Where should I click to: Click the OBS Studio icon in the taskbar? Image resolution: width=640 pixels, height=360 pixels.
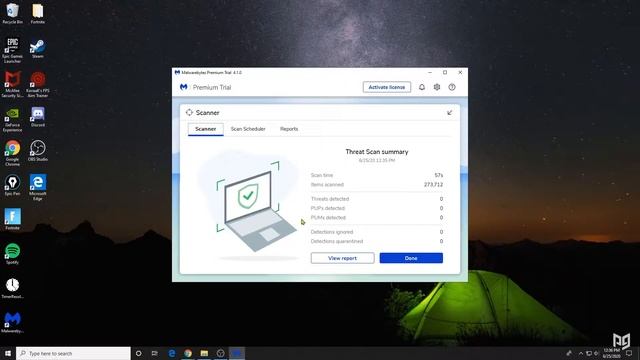click(x=220, y=353)
